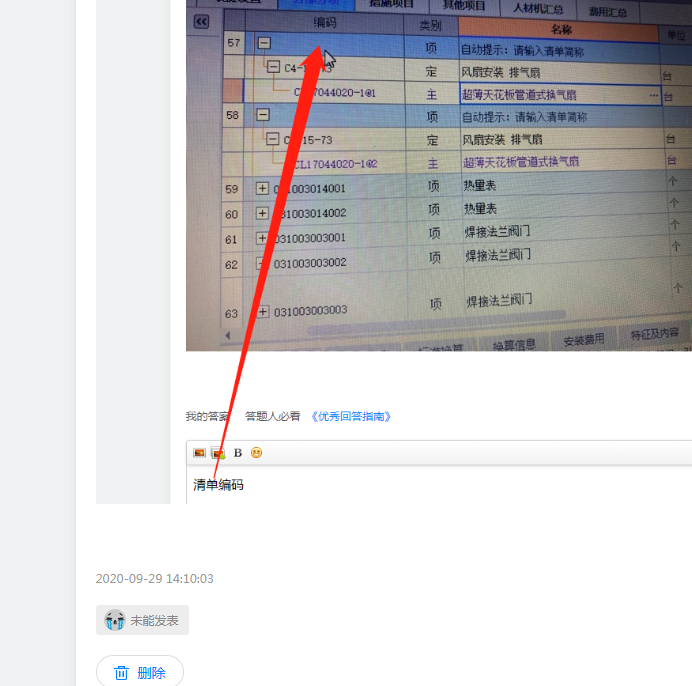692x686 pixels.
Task: Collapse row 58 with its minus box
Action: (263, 115)
